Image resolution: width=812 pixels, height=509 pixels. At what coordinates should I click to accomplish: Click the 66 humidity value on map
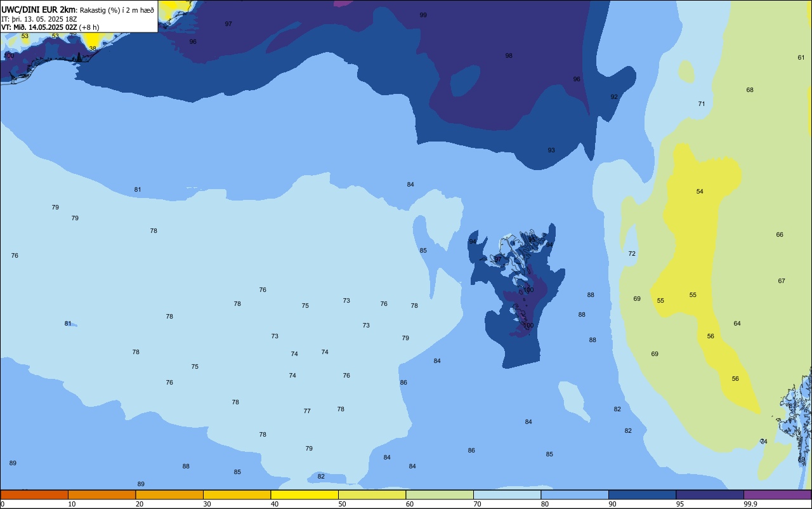(x=780, y=235)
